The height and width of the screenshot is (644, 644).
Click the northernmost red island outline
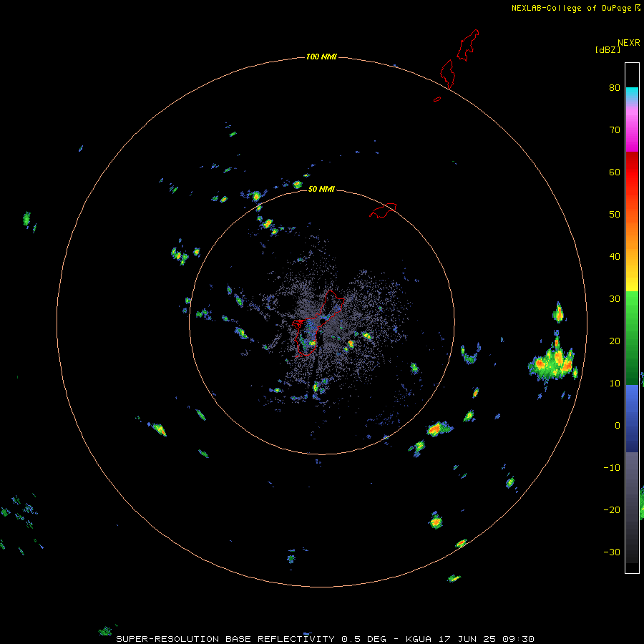467,45
